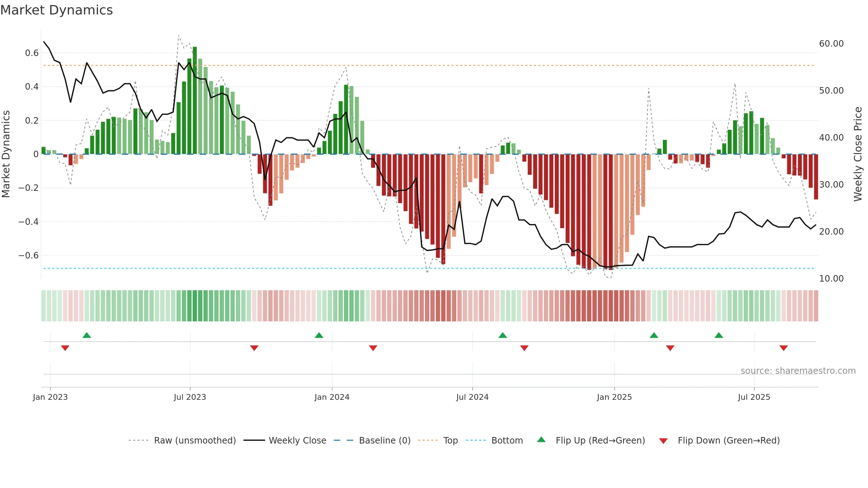868x488 pixels.
Task: Click the Weekly Close Price axis title
Action: pos(858,154)
